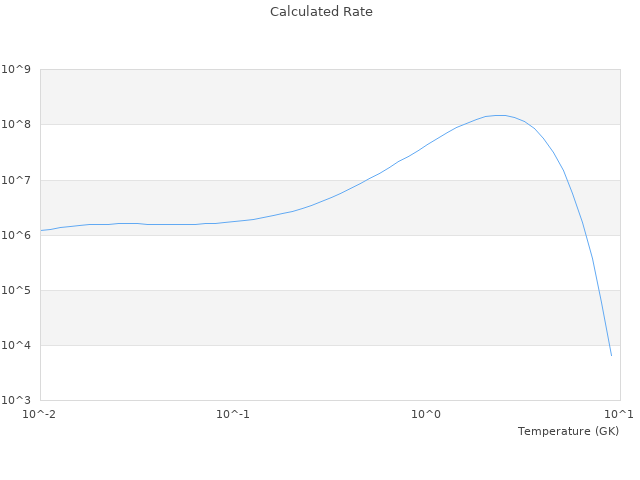Click the 10^0 x-axis tick label
This screenshot has width=640, height=480.
pyautogui.click(x=427, y=414)
